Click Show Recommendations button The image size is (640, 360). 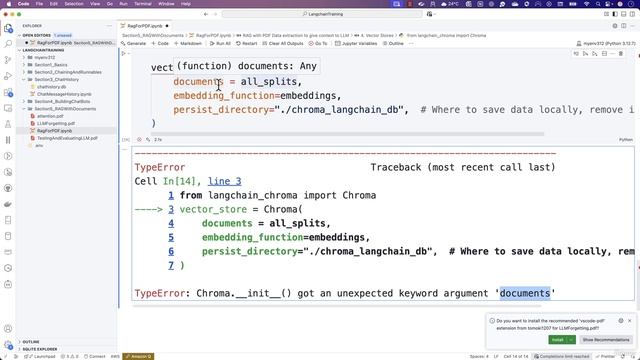[606, 340]
